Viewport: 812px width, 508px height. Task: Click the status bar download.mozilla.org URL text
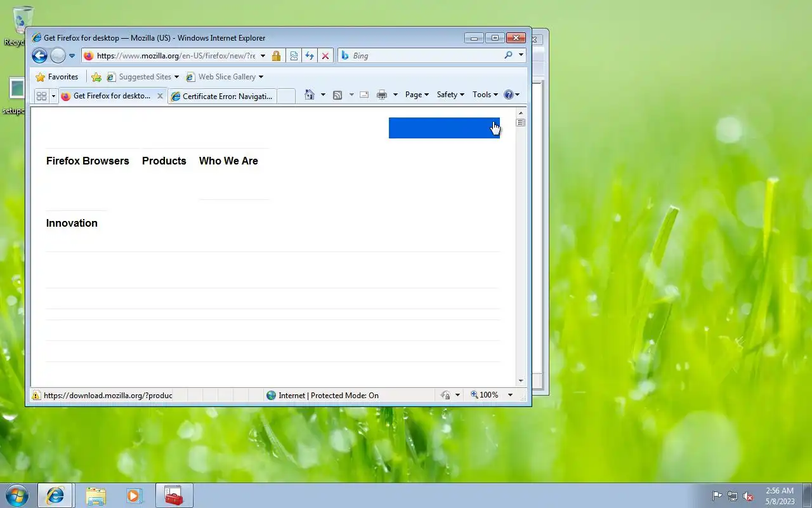click(x=108, y=395)
